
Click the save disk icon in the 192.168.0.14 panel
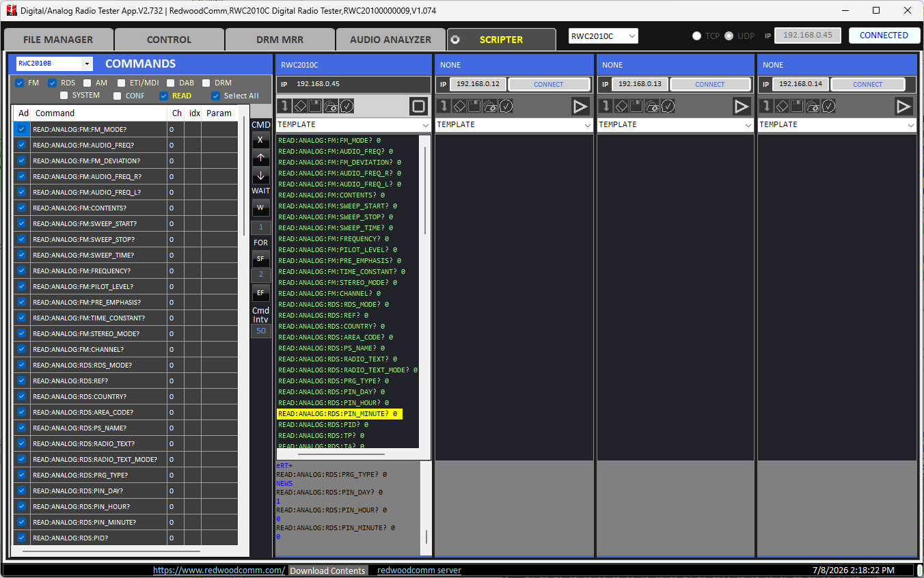(x=797, y=106)
